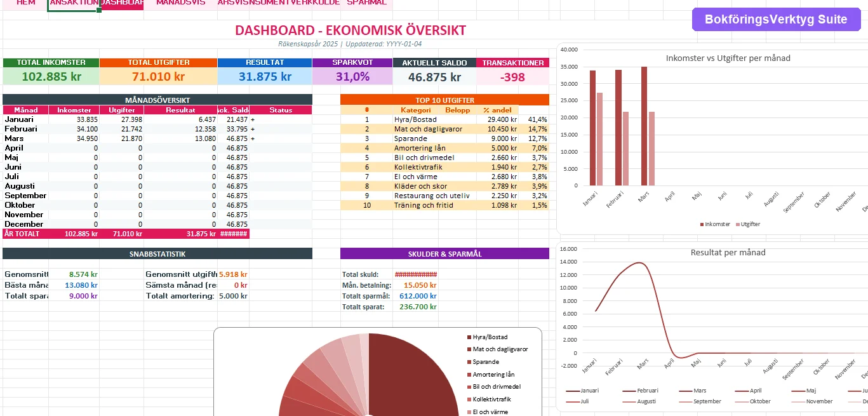The image size is (868, 416).
Task: Select Träning och fritid expense row
Action: [444, 205]
